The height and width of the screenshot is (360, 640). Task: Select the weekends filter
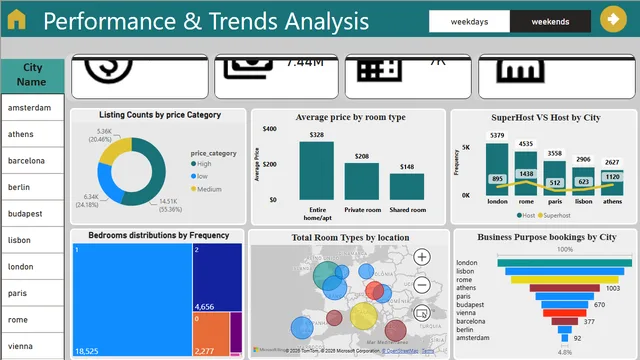click(x=550, y=22)
